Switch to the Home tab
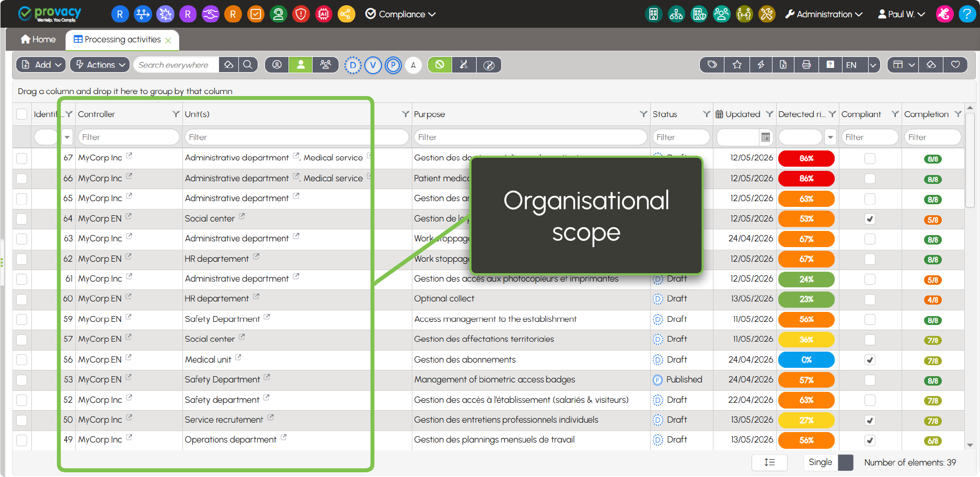Viewport: 980px width, 477px height. pyautogui.click(x=38, y=40)
